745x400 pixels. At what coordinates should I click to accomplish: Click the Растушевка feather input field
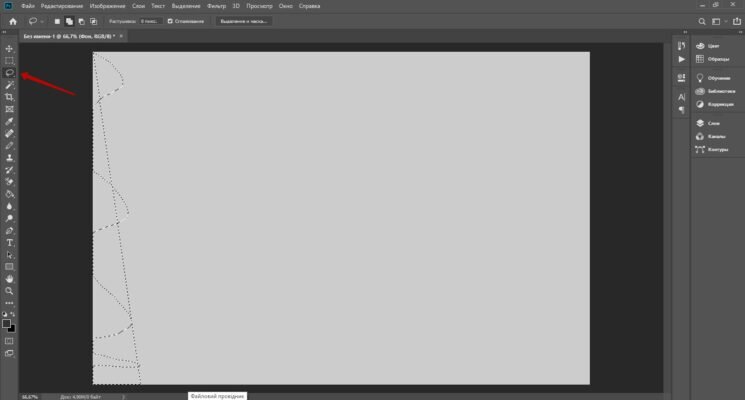(x=151, y=21)
